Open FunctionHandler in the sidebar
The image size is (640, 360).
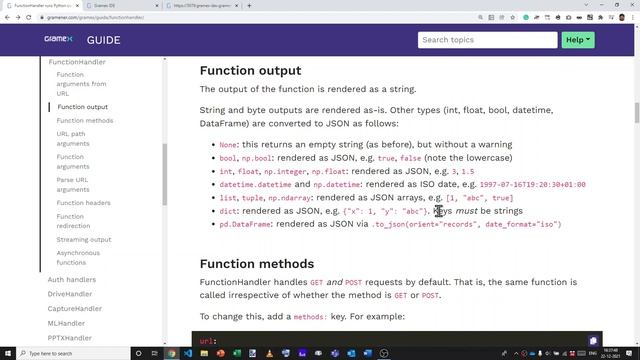tap(77, 62)
